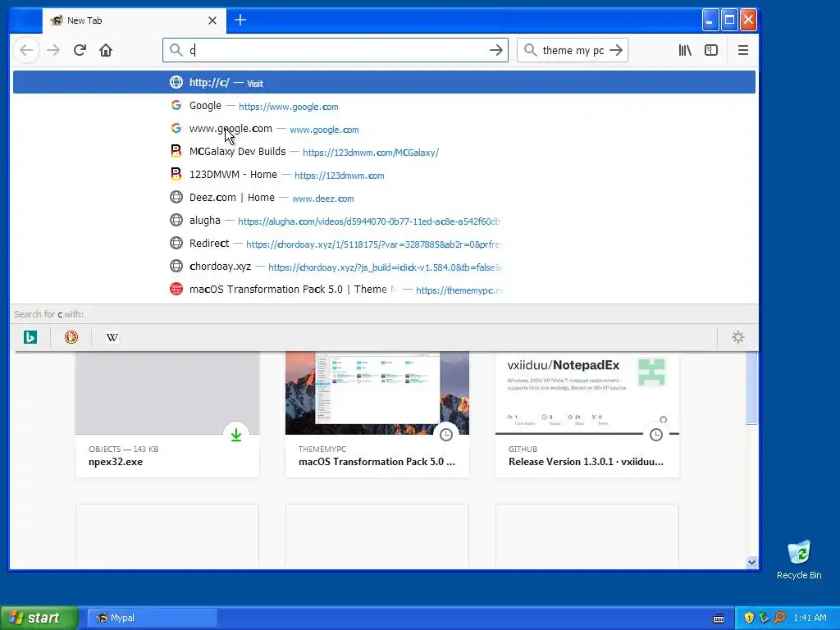Image resolution: width=840 pixels, height=630 pixels.
Task: Click the history clock icon on GITHUB tile
Action: 655,435
